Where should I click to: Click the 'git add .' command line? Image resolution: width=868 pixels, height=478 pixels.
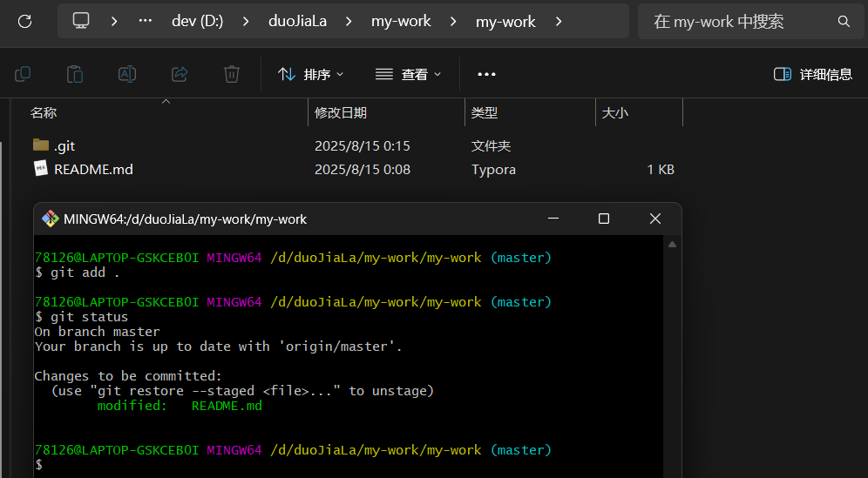click(x=77, y=273)
